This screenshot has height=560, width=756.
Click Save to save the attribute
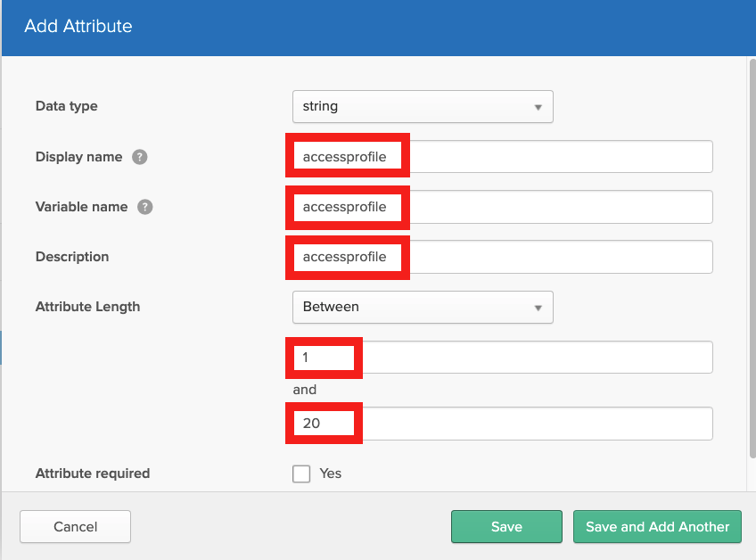pyautogui.click(x=506, y=526)
